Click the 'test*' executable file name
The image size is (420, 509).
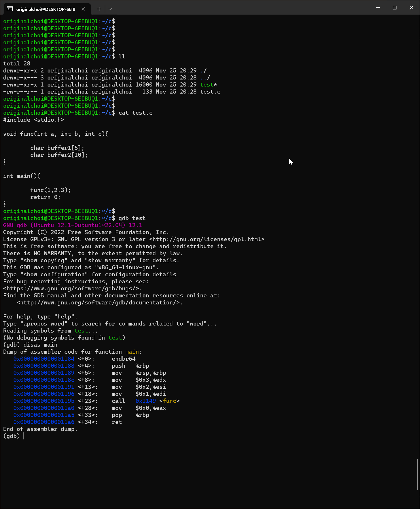(208, 85)
